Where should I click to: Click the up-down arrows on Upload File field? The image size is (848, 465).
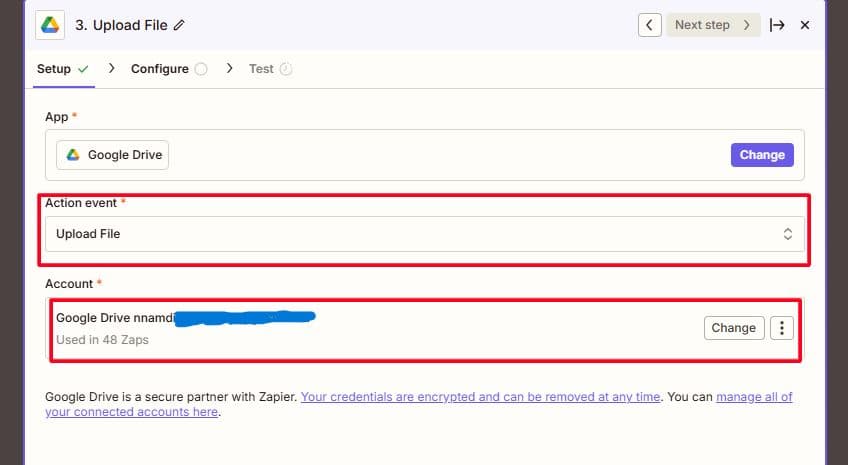point(787,234)
